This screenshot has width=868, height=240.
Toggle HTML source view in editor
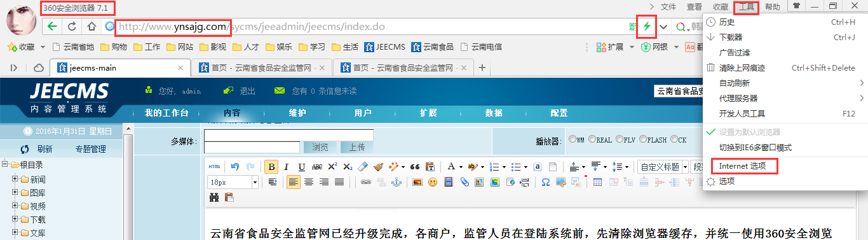(215, 167)
